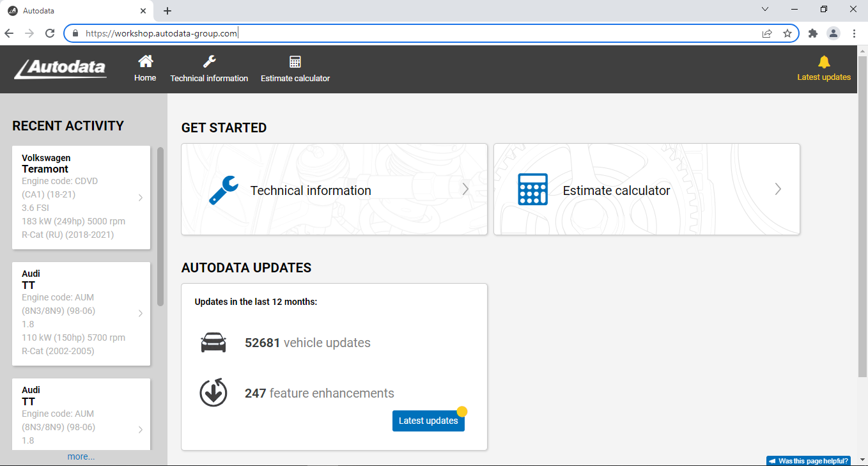
Task: Expand the first Audi TT recent activity entry
Action: point(140,313)
